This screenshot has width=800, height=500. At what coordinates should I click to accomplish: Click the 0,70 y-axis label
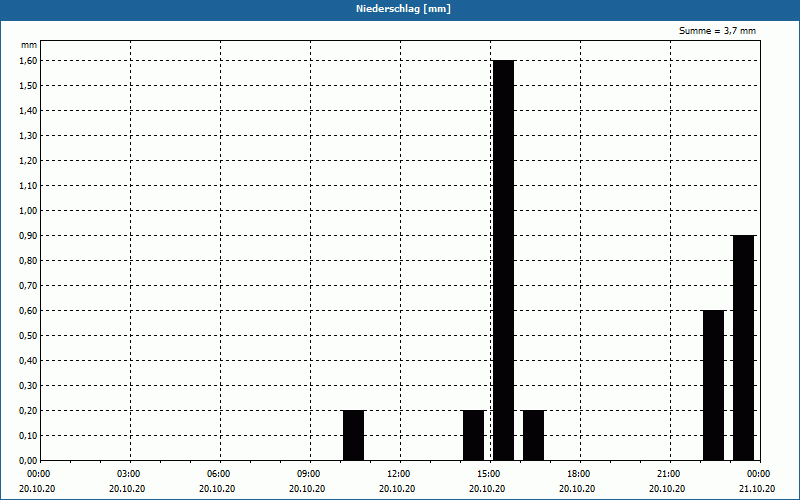click(x=28, y=286)
